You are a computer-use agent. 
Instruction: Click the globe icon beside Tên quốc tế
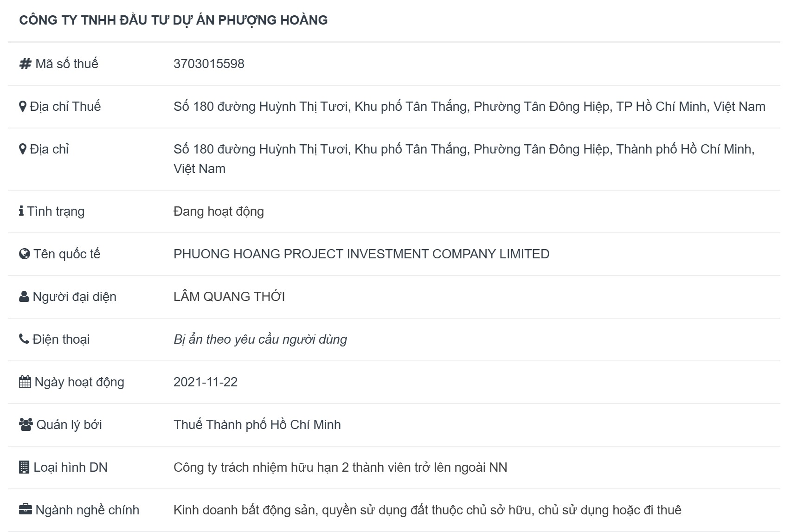click(x=24, y=254)
